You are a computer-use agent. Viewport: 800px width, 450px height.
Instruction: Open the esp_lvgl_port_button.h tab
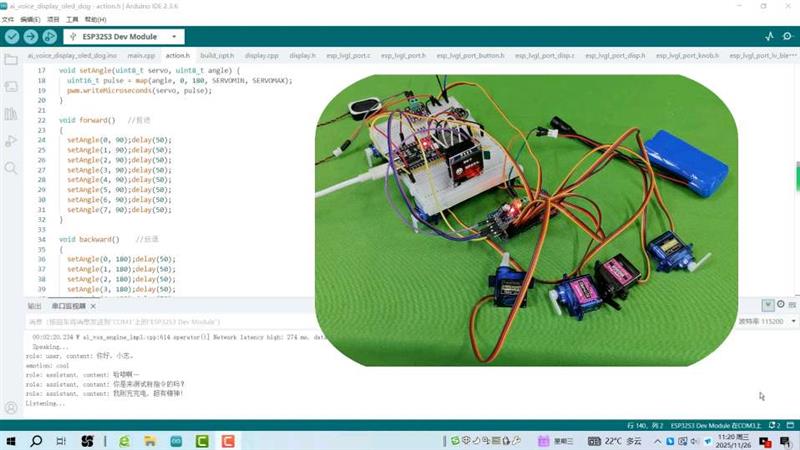(x=470, y=55)
